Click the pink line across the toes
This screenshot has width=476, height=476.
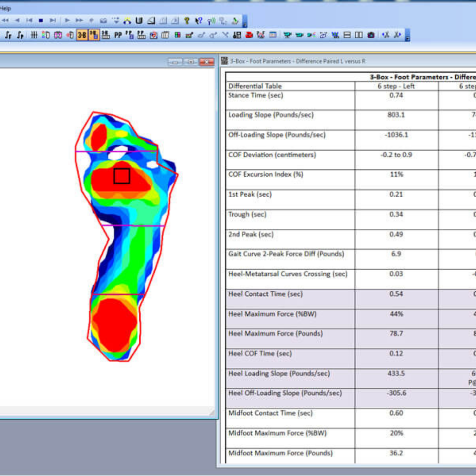[x=116, y=151]
